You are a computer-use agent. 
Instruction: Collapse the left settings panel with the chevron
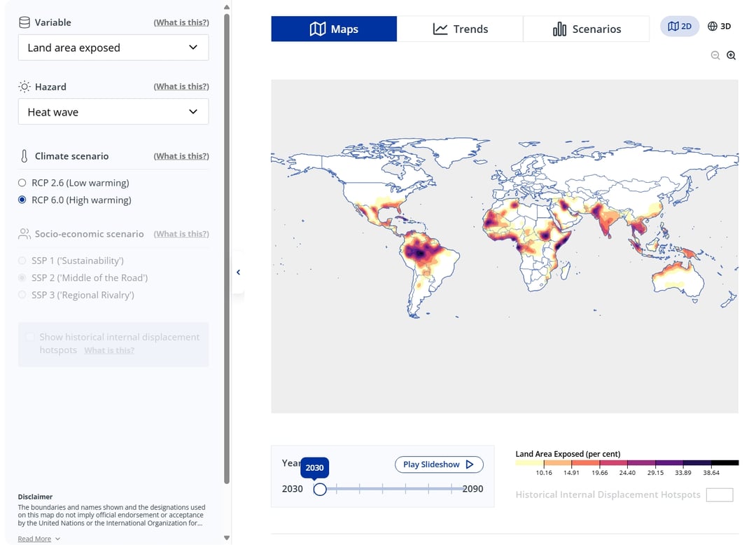pyautogui.click(x=238, y=272)
